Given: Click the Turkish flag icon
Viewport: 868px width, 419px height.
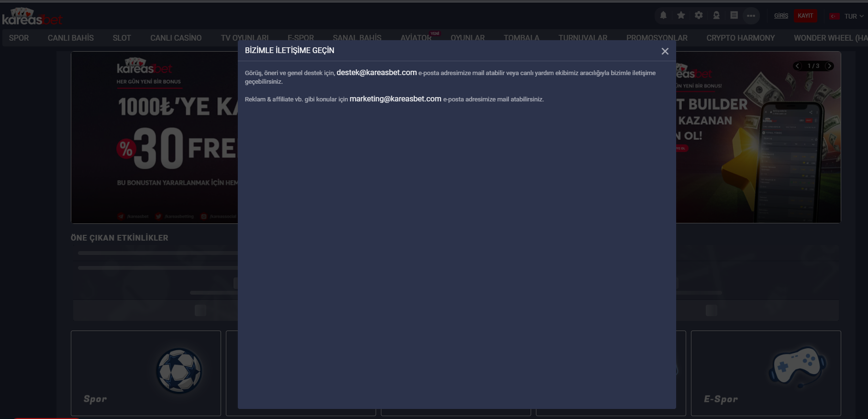Looking at the screenshot, I should (x=835, y=16).
